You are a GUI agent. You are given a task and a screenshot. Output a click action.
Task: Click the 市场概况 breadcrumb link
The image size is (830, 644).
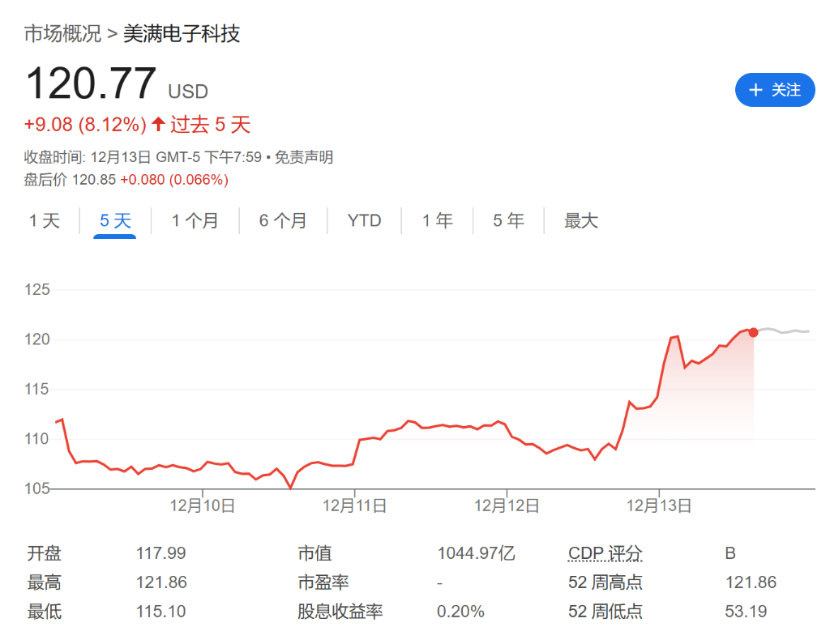62,34
